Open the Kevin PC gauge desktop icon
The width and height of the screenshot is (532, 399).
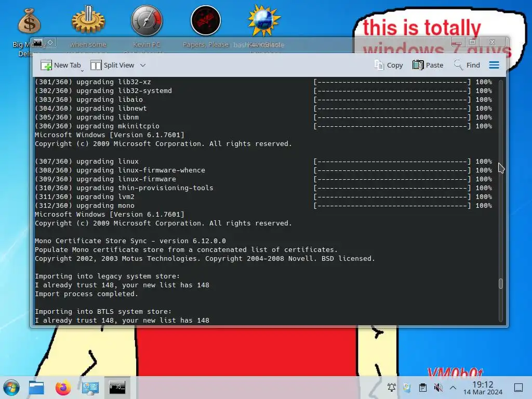tap(147, 20)
